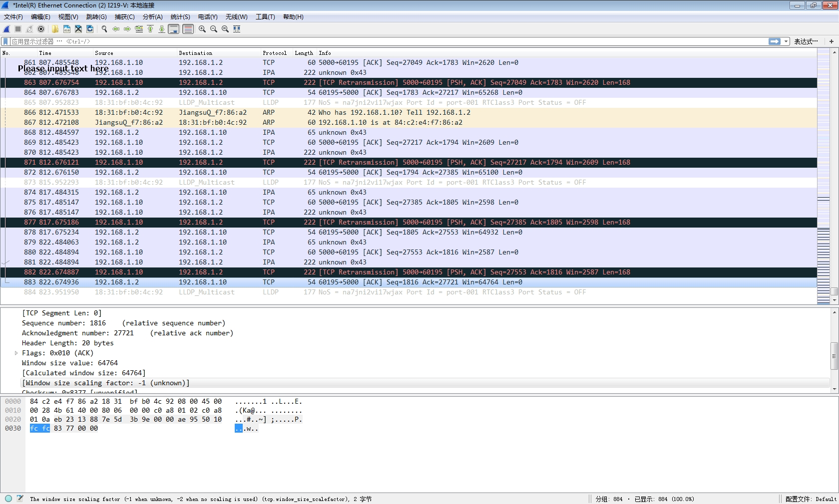The image size is (839, 504).
Task: Click the find packet magnifier icon
Action: point(104,29)
